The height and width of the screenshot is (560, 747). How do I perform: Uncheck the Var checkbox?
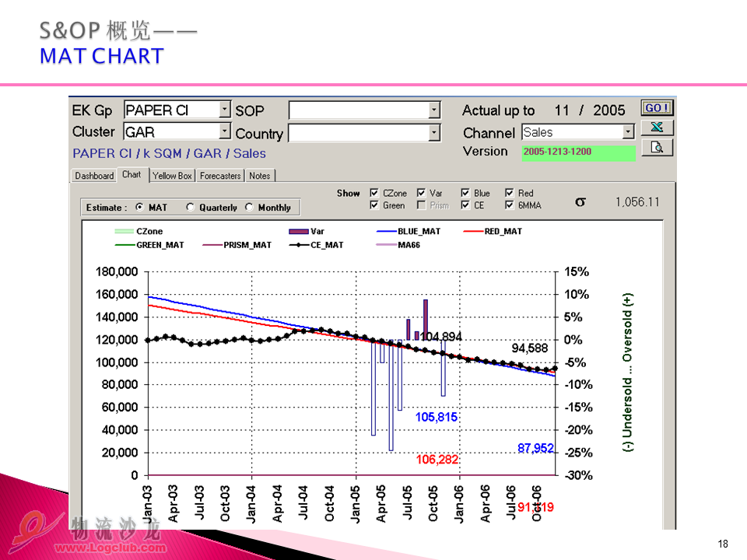[421, 193]
